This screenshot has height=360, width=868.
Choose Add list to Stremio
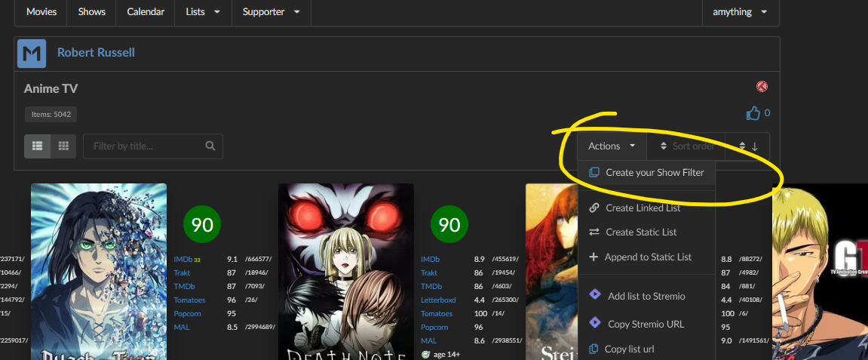[646, 296]
